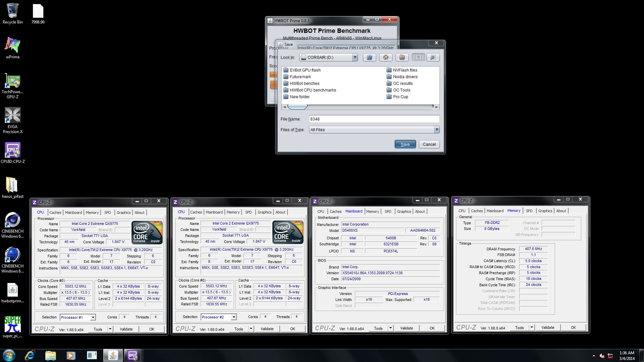
Task: Launch super_pi shortcut on desktop
Action: click(13, 327)
